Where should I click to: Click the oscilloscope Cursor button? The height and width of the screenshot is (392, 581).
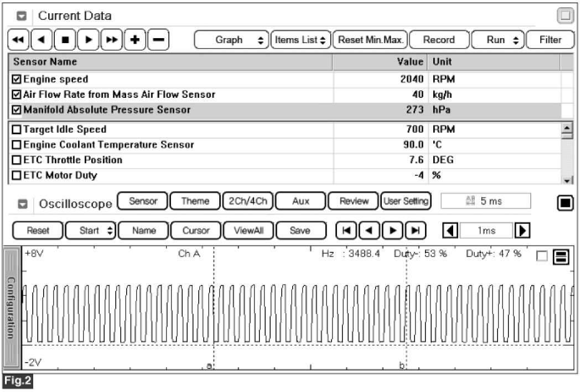coord(196,231)
